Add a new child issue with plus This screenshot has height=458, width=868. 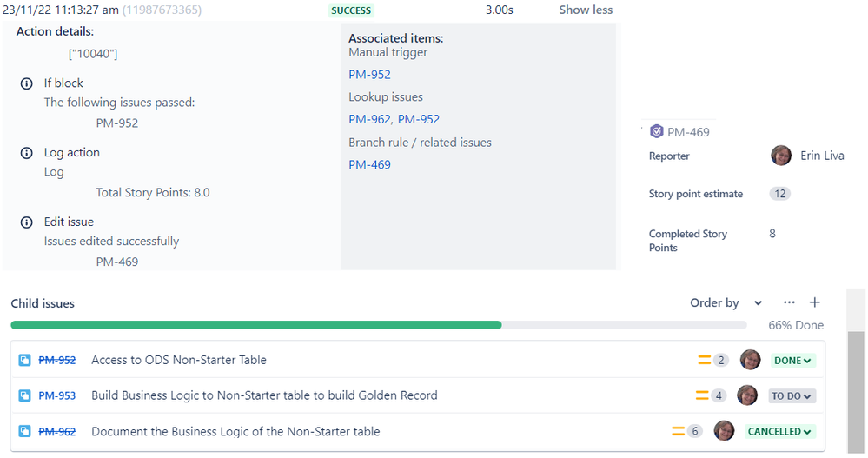tap(814, 302)
